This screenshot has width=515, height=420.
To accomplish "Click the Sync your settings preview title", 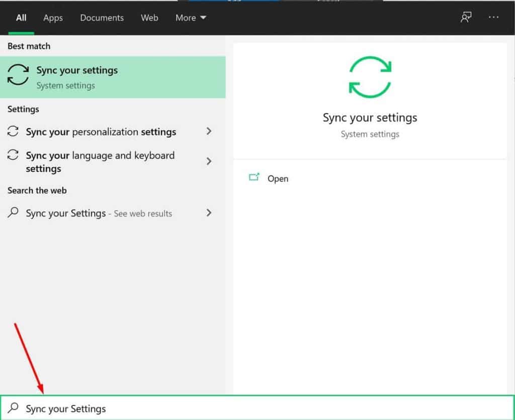I will [x=370, y=118].
